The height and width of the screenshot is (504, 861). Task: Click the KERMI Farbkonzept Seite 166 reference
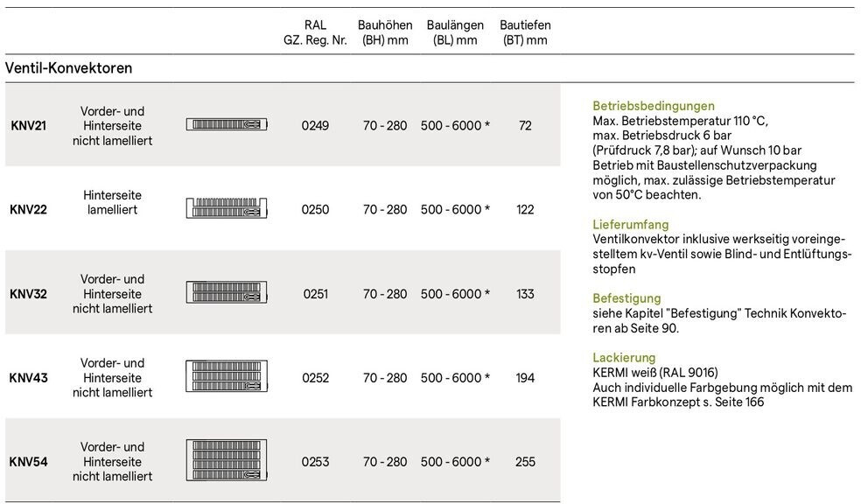678,402
